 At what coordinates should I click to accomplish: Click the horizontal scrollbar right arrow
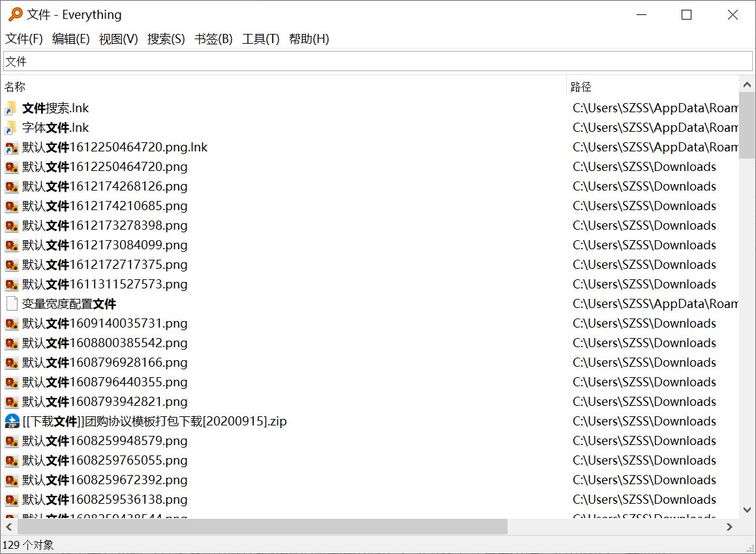coord(730,527)
